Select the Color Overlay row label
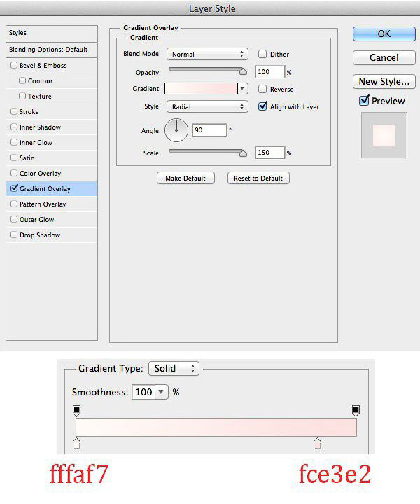 [x=40, y=174]
